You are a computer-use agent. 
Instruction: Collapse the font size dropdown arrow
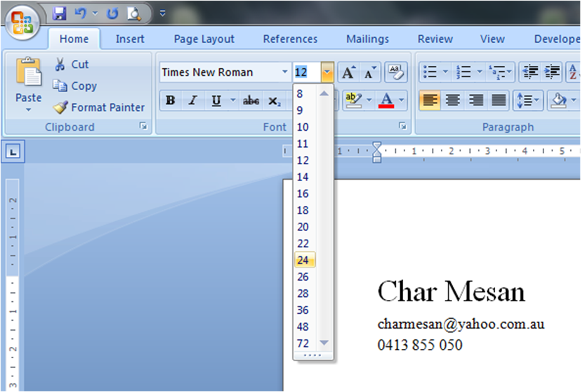pyautogui.click(x=327, y=72)
